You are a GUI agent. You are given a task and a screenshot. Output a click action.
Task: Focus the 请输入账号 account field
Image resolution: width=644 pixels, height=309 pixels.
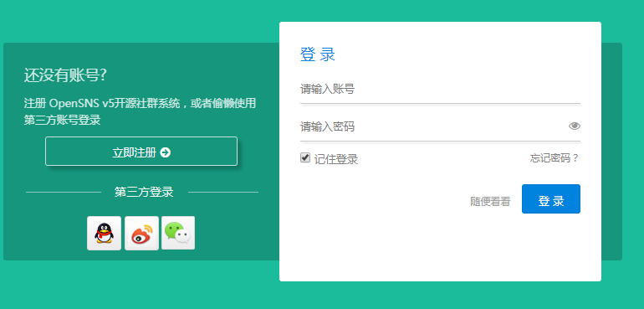[x=440, y=90]
